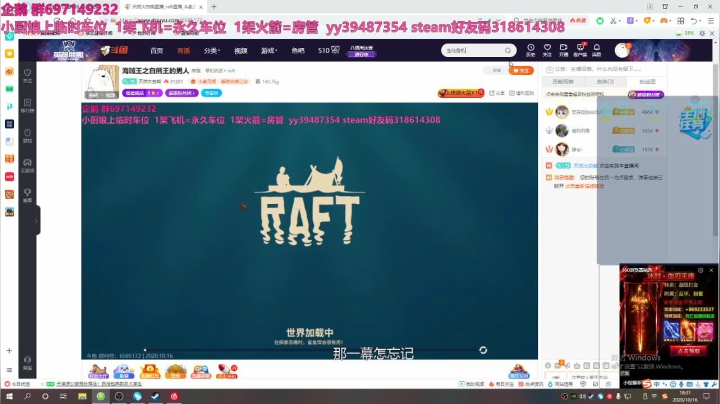Click the green mail browser sidebar icon
720x404 pixels.
click(x=9, y=89)
